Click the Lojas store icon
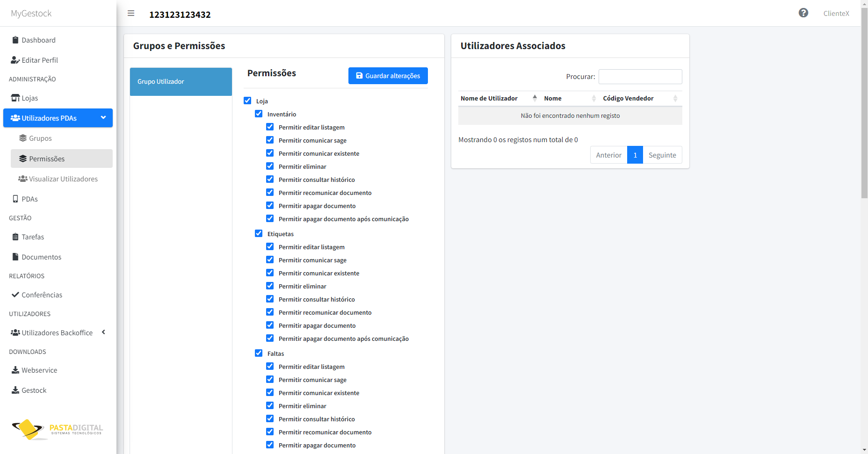This screenshot has width=868, height=454. tap(15, 98)
